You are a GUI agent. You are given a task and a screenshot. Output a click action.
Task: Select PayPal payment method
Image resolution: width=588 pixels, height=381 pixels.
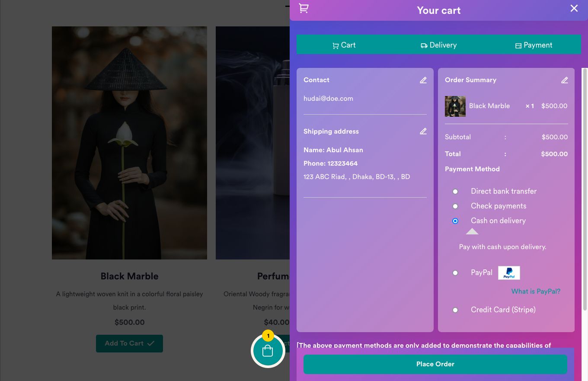pyautogui.click(x=455, y=273)
